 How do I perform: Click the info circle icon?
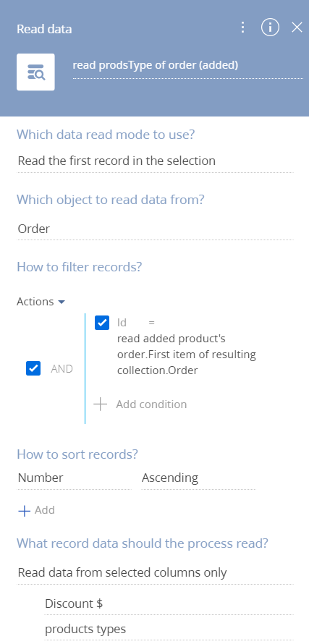click(x=270, y=27)
